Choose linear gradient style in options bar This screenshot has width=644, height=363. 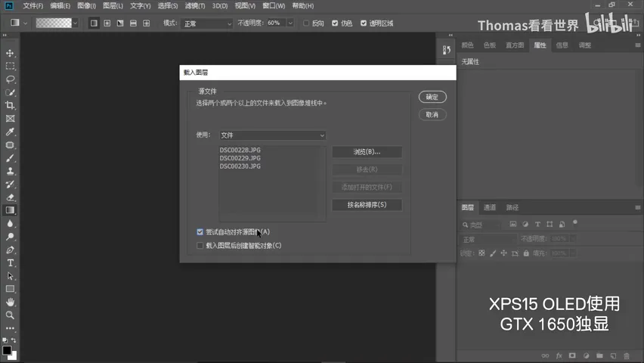tap(94, 23)
